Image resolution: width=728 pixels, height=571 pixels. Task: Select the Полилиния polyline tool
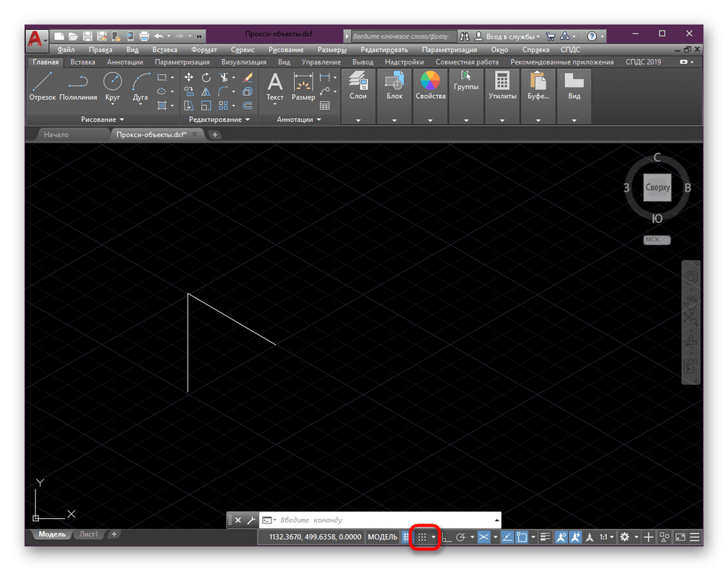coord(78,87)
